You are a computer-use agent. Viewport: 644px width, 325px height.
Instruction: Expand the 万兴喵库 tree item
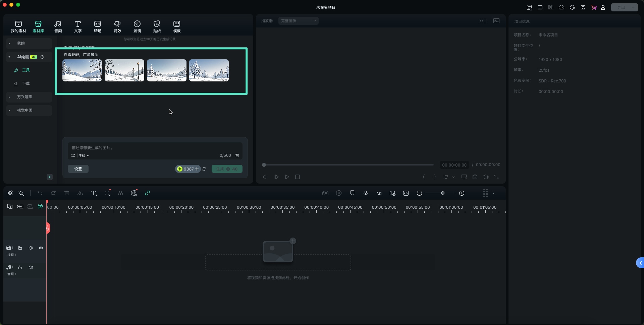click(9, 97)
